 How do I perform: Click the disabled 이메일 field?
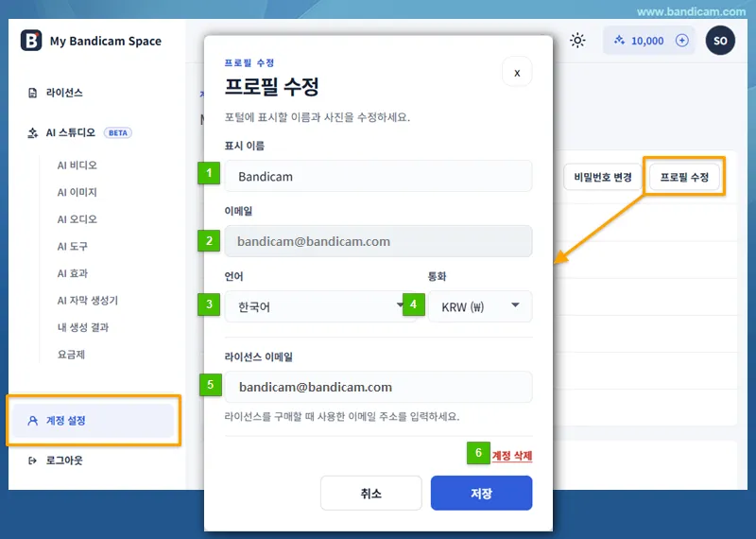point(379,241)
